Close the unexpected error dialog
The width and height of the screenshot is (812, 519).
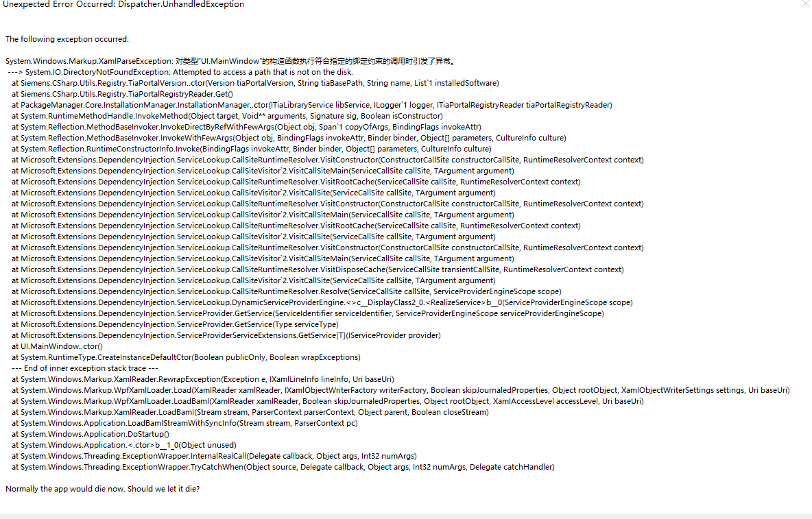click(x=806, y=3)
